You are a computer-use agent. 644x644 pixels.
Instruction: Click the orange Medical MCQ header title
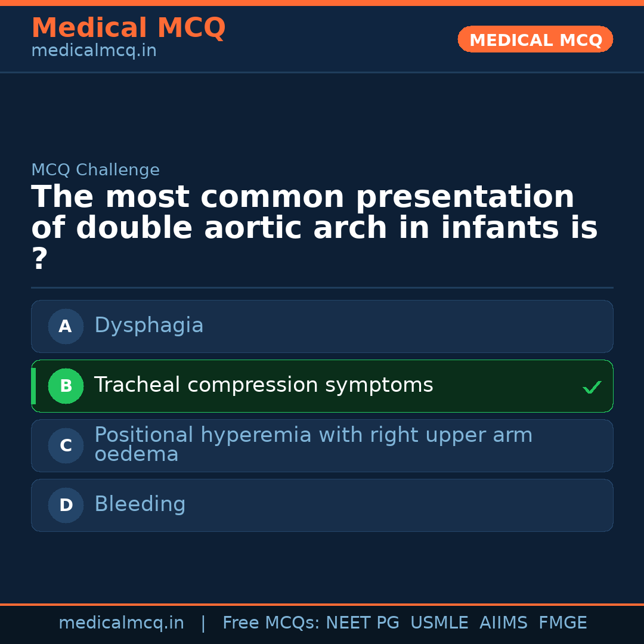[128, 28]
